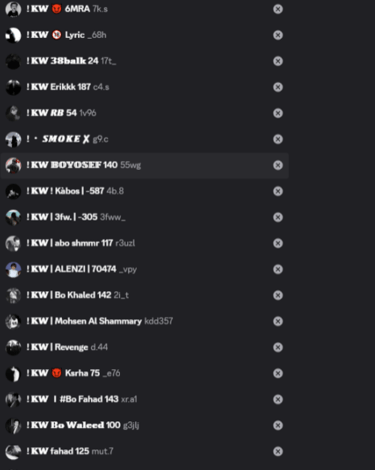
Task: Remove BOYOSEF 140 with the X icon
Action: point(278,165)
